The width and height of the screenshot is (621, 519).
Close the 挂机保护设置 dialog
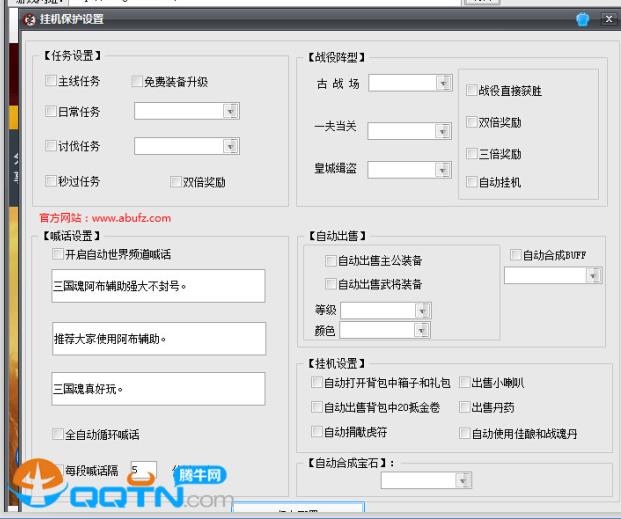pyautogui.click(x=607, y=20)
